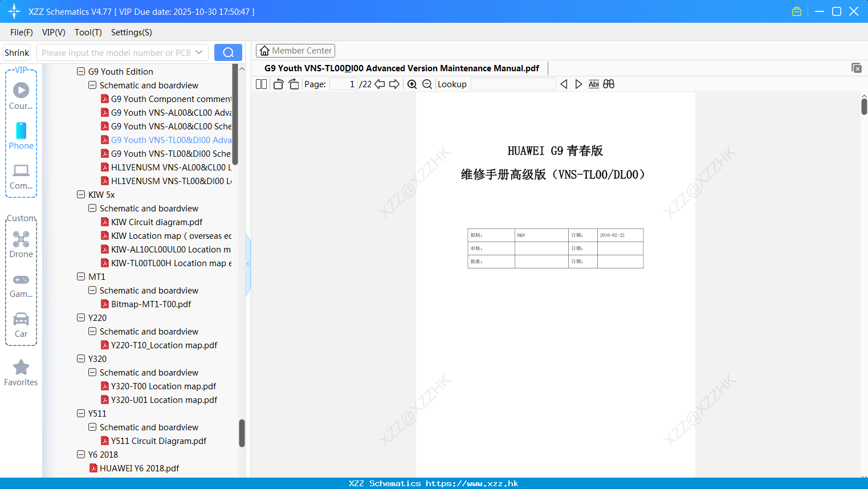Open the model number dropdown arrow

tap(199, 52)
